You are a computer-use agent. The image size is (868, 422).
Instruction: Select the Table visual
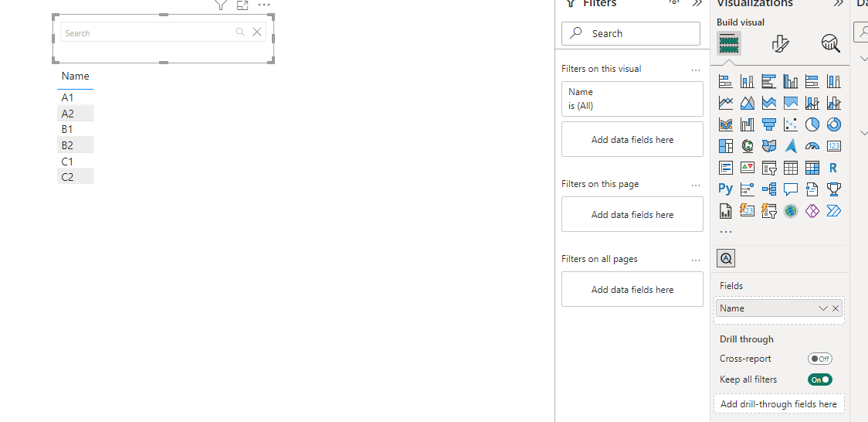pos(791,167)
